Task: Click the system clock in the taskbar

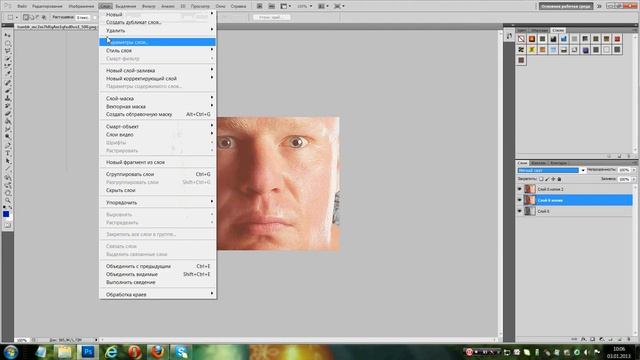Action: click(619, 352)
